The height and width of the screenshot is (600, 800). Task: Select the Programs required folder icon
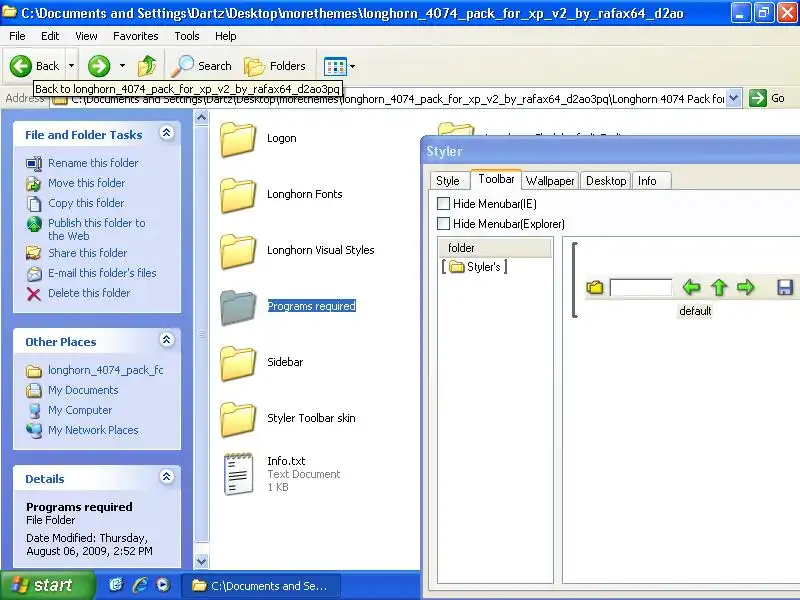pyautogui.click(x=238, y=307)
